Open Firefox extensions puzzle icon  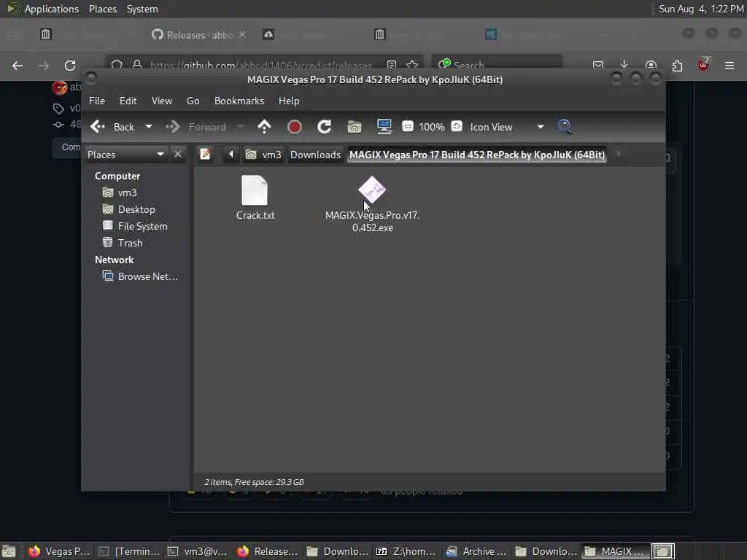coord(677,65)
